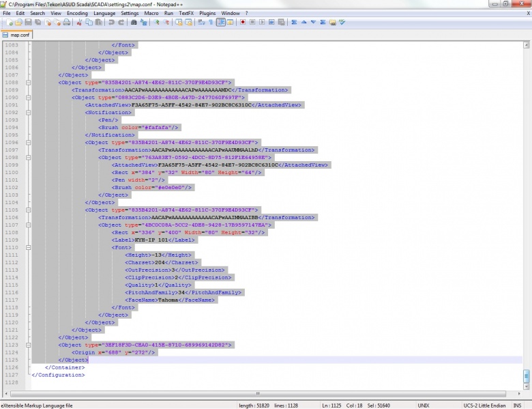Open the Plugins menu
The image size is (532, 409).
(207, 13)
